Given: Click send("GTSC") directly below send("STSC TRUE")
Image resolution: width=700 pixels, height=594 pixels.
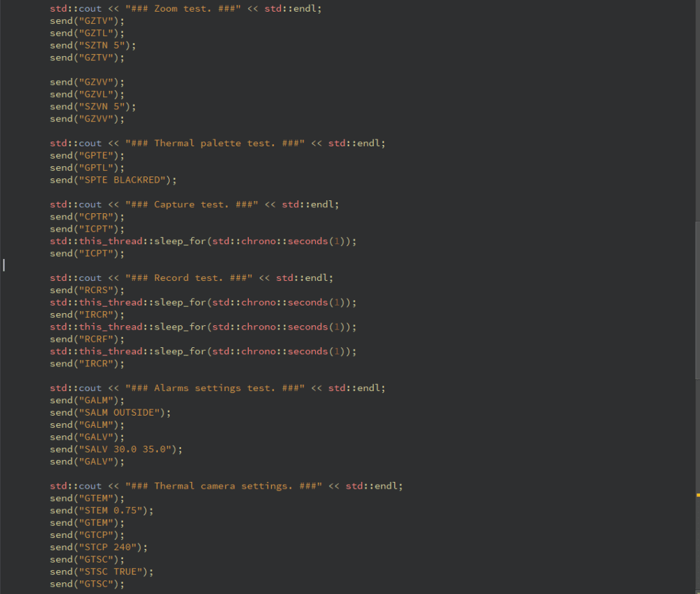Looking at the screenshot, I should click(87, 584).
